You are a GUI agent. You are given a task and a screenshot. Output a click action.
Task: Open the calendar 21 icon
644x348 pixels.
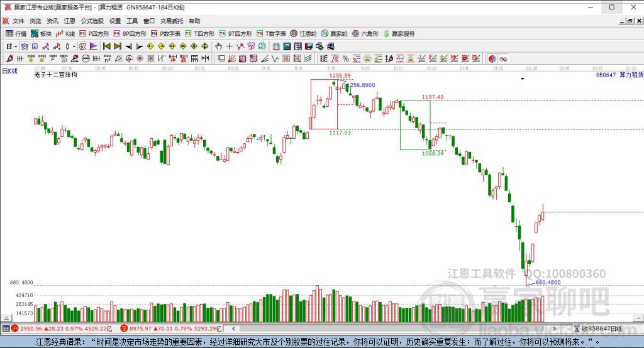(x=276, y=46)
